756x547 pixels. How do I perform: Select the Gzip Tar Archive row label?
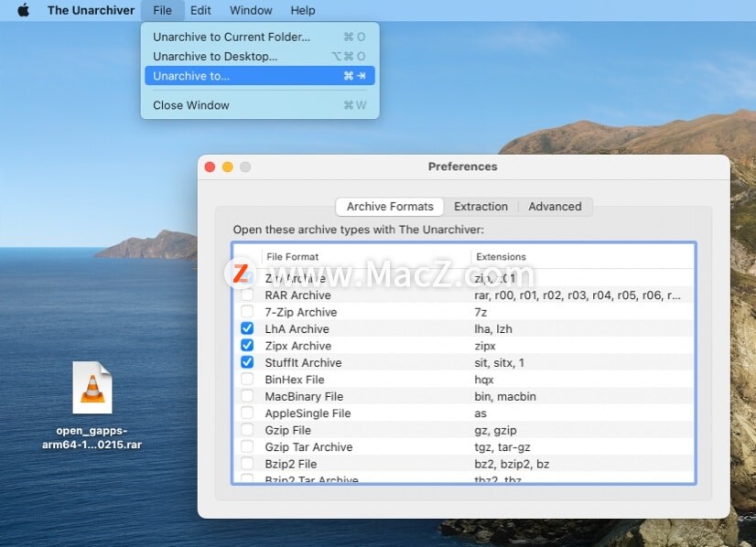coord(308,446)
